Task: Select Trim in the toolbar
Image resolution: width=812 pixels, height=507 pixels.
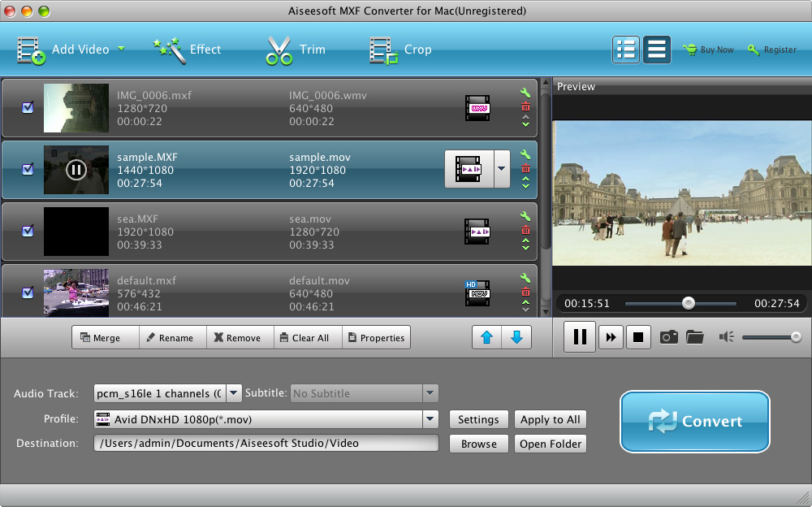Action: 296,50
